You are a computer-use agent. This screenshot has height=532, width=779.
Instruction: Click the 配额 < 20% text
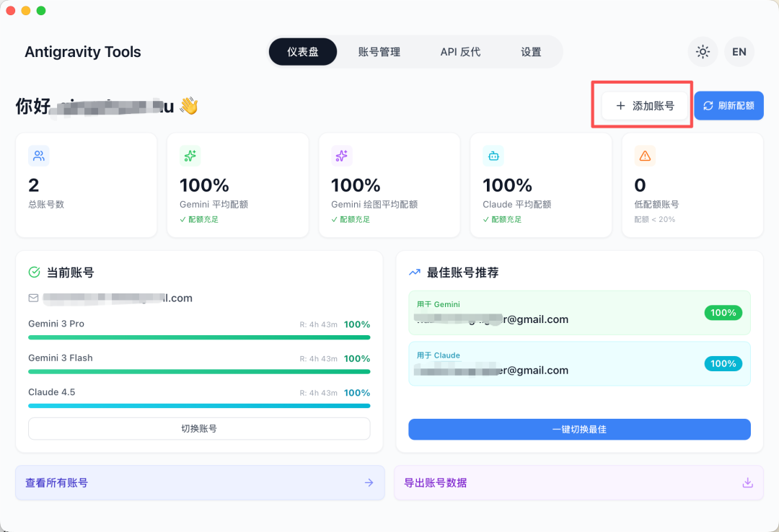coord(655,220)
